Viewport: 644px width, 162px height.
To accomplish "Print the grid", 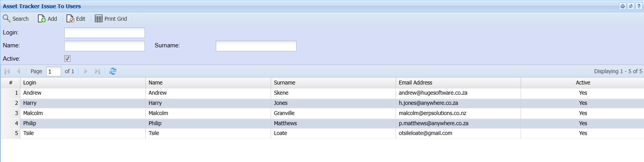I will (111, 19).
